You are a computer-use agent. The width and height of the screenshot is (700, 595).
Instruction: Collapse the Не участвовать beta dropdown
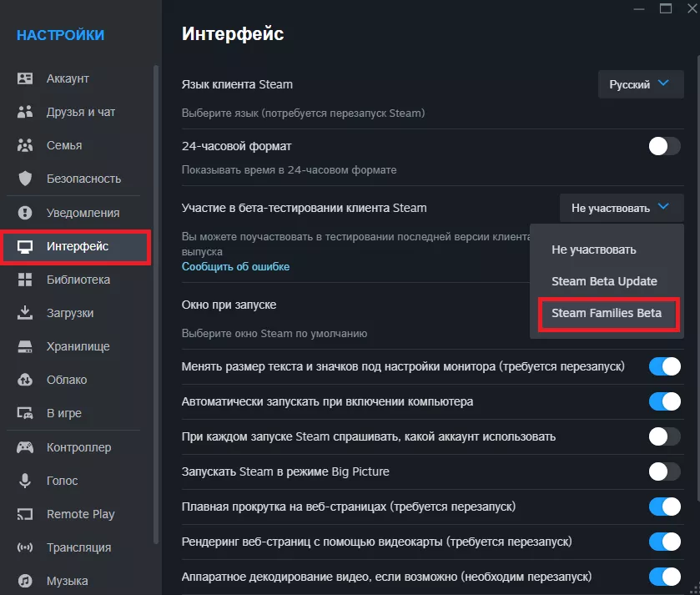(622, 208)
